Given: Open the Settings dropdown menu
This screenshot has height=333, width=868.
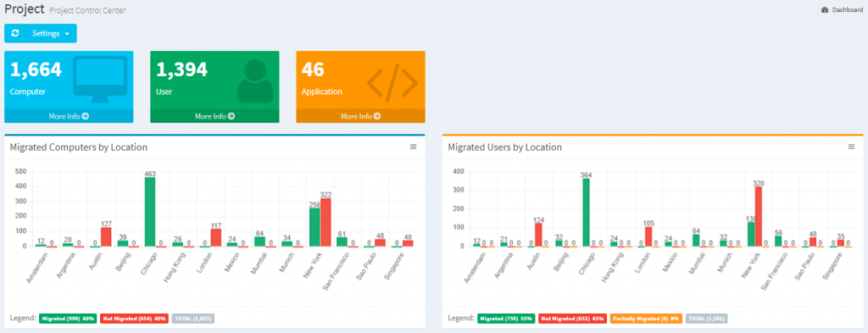Looking at the screenshot, I should 51,33.
